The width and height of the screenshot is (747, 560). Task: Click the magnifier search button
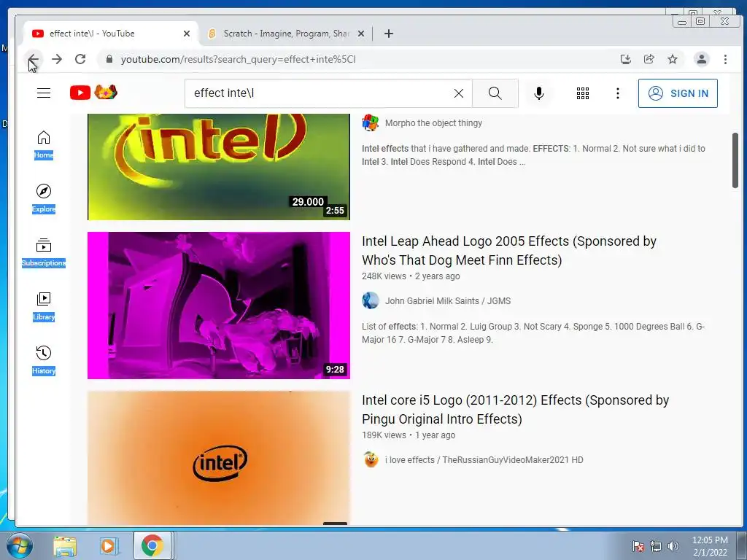pyautogui.click(x=495, y=93)
